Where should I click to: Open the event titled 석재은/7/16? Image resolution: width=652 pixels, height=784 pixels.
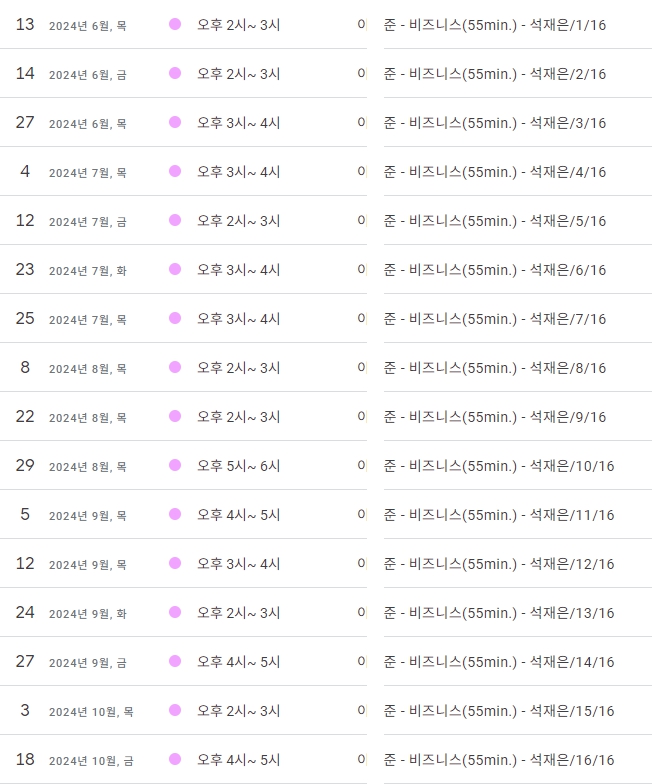(x=495, y=319)
